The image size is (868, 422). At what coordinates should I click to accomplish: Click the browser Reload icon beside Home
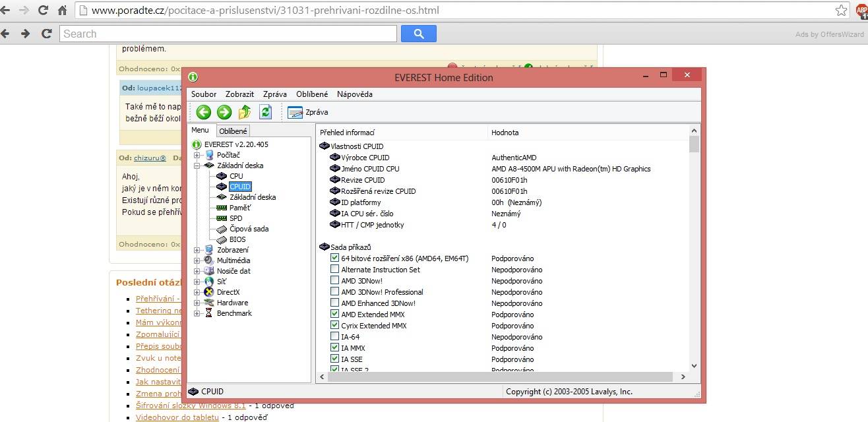(x=43, y=11)
